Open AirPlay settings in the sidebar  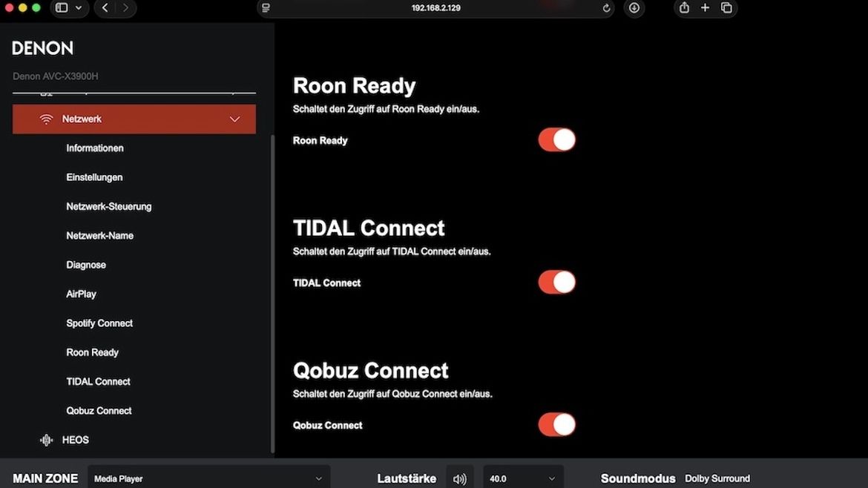click(81, 294)
